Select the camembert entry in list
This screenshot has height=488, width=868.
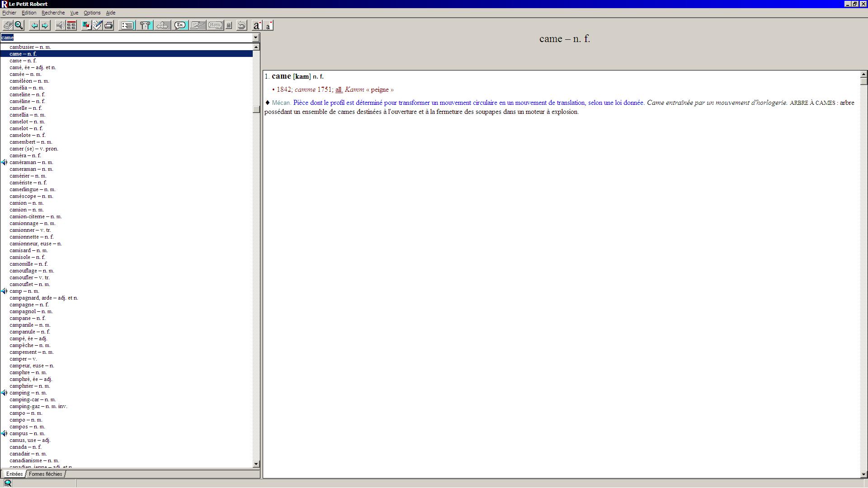click(31, 142)
